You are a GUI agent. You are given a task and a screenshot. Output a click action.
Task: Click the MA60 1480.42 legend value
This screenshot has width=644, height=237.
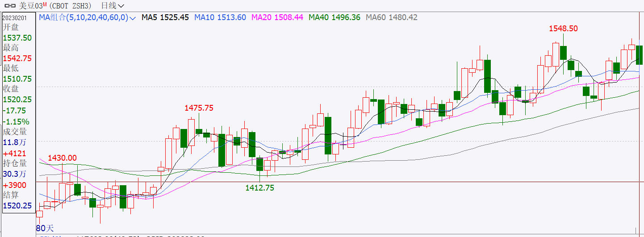pos(392,17)
